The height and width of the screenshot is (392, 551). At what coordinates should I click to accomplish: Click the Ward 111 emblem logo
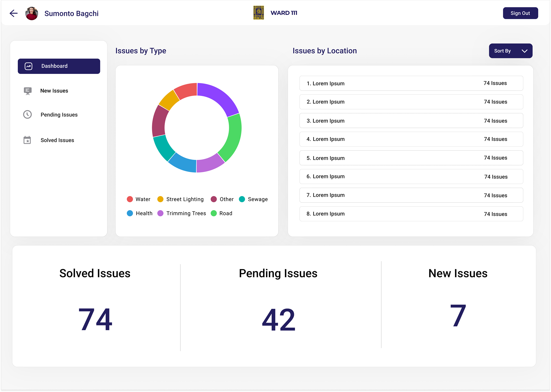(x=258, y=13)
